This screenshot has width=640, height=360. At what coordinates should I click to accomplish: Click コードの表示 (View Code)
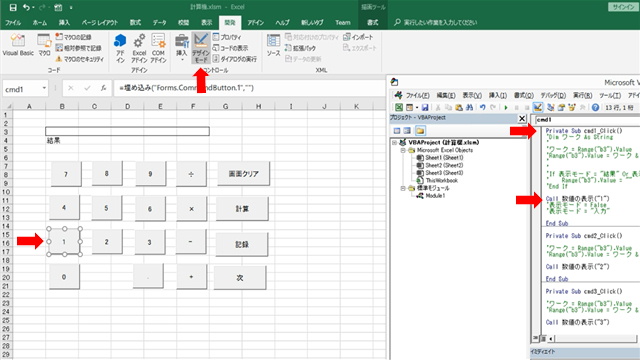[x=231, y=48]
